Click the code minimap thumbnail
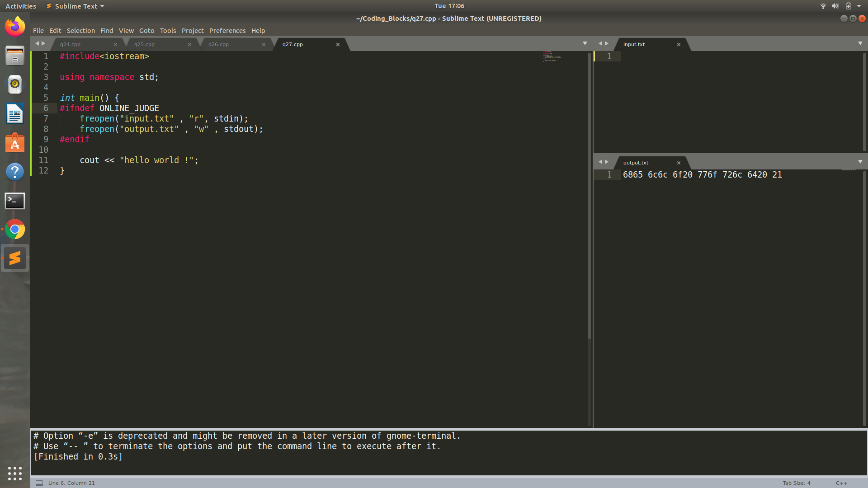This screenshot has width=868, height=488. click(x=552, y=56)
